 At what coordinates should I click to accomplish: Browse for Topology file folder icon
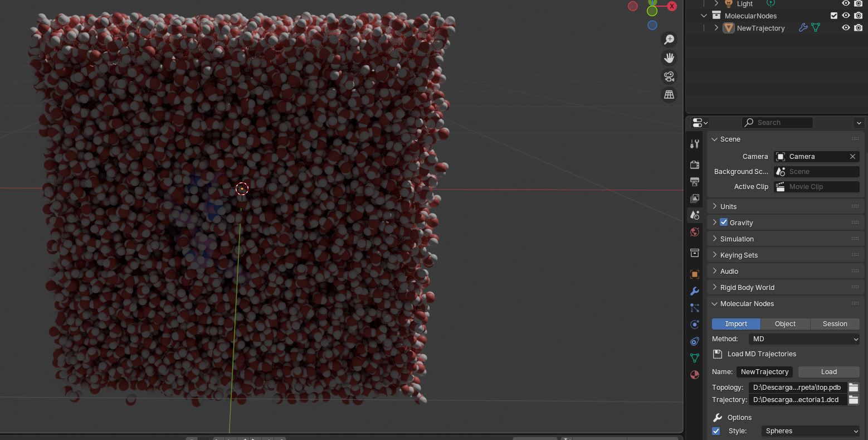point(854,387)
